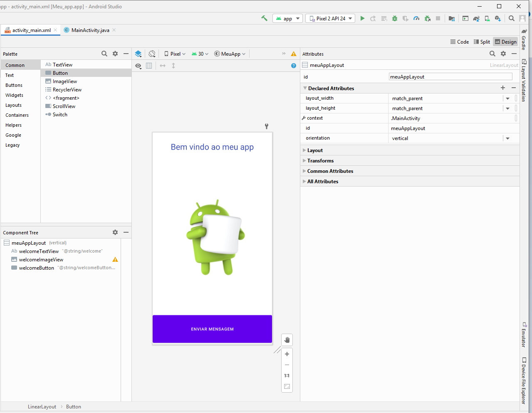Click the pan hand tool icon
Viewport: 532px width, 413px height.
click(x=287, y=340)
